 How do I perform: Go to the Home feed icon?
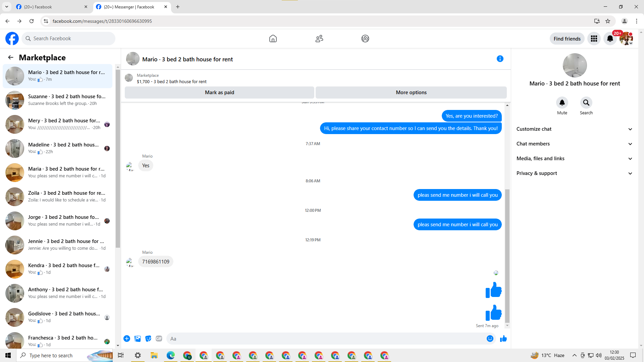pos(273,39)
